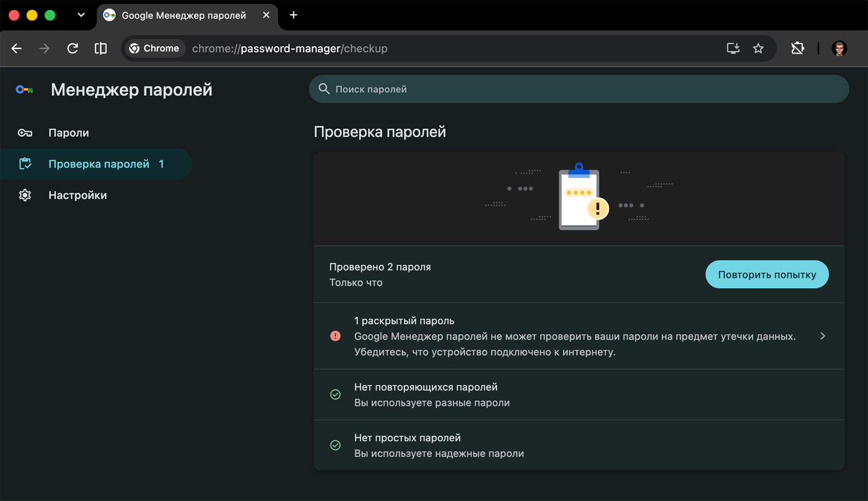Click the Password Manager key logo
The height and width of the screenshot is (501, 868).
click(x=25, y=90)
